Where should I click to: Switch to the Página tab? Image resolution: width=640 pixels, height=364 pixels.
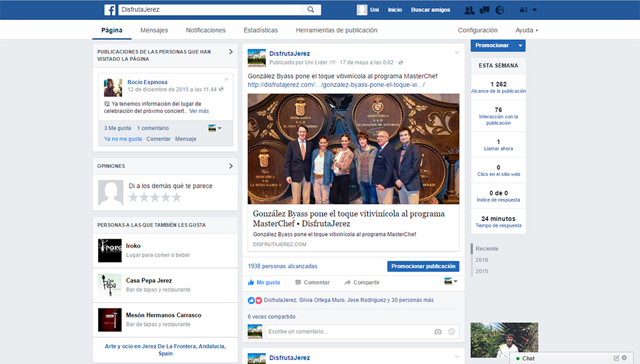click(x=112, y=30)
